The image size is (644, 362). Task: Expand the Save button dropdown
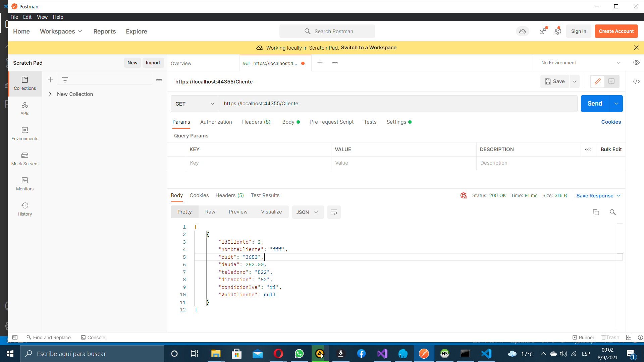click(574, 81)
